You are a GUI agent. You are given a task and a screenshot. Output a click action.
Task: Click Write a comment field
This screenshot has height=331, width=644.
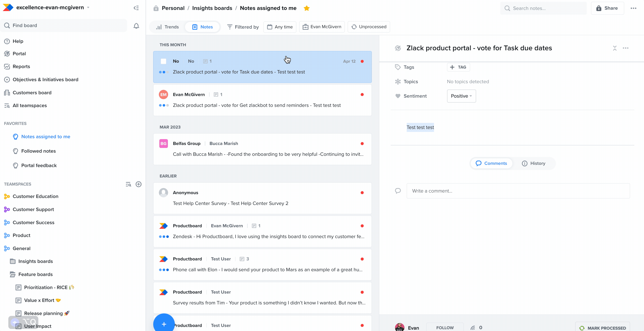518,191
